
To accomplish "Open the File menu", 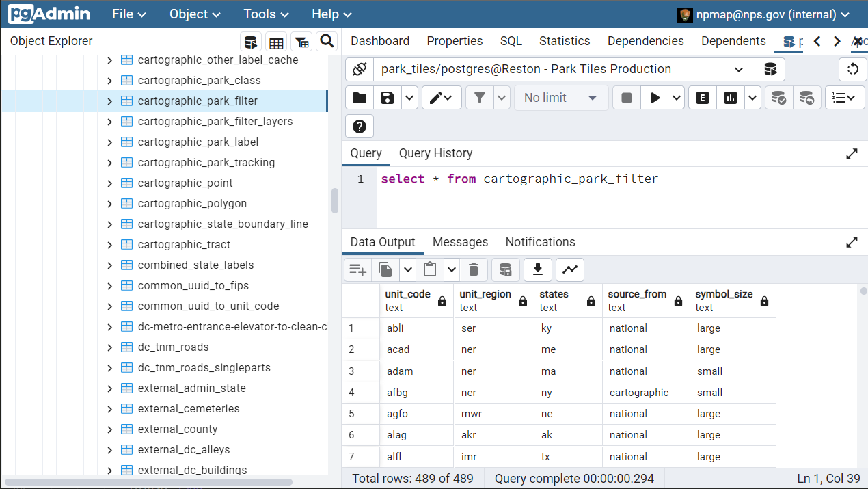I will pos(129,14).
